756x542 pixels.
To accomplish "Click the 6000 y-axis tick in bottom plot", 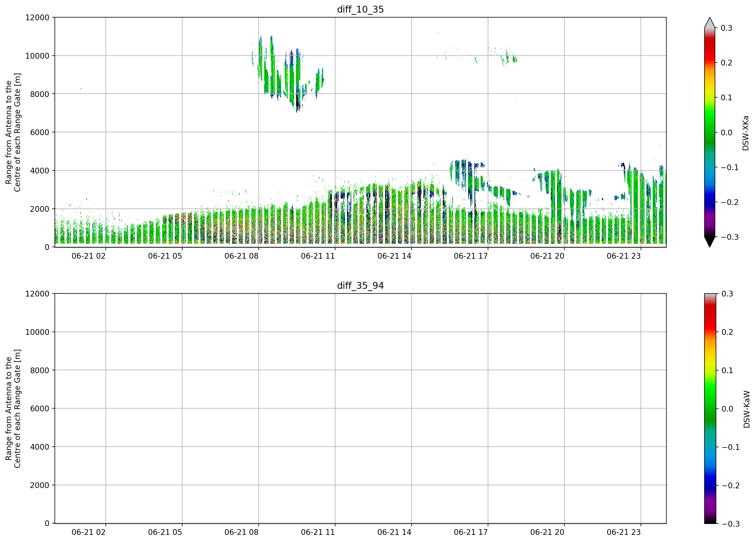I will (x=40, y=409).
